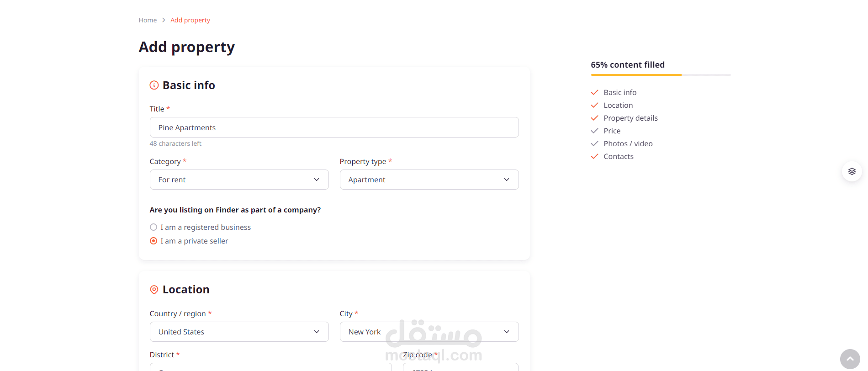Open Country / region United States dropdown
868x371 pixels.
click(239, 332)
